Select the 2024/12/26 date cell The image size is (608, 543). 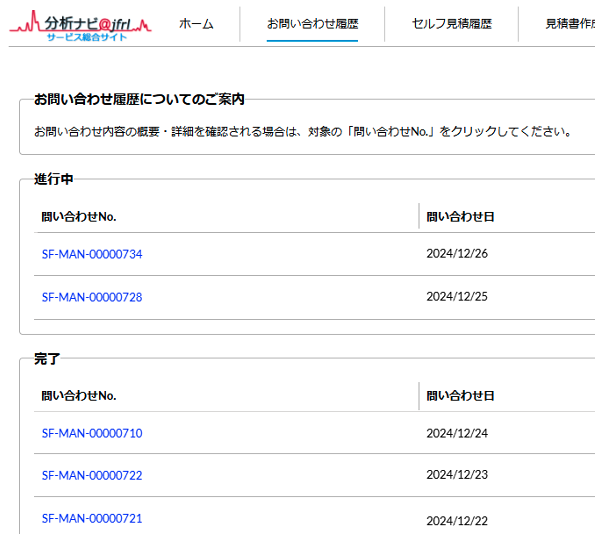[457, 255]
